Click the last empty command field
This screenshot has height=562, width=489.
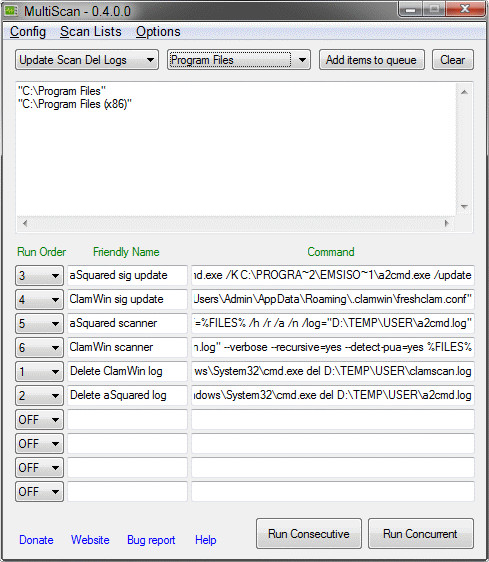pos(333,491)
